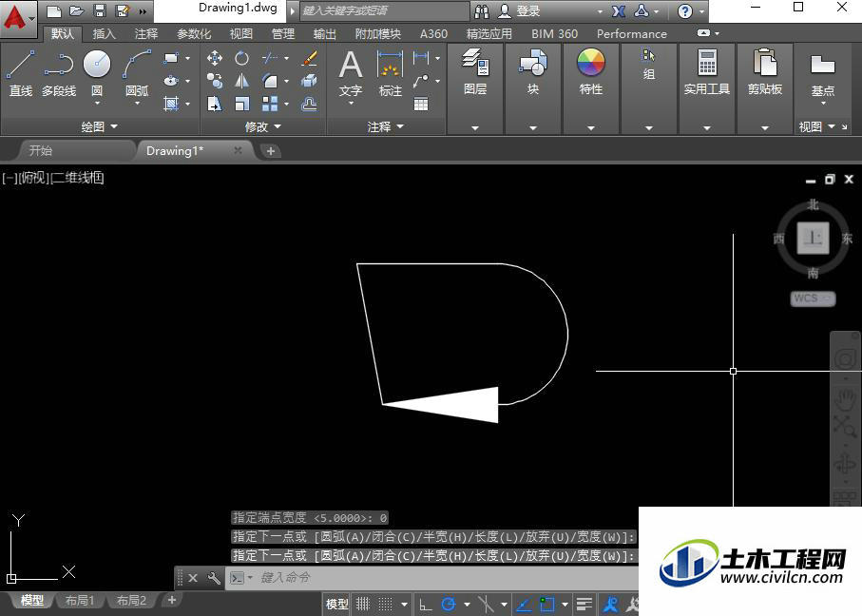Open the Layers (图层) panel

(475, 71)
